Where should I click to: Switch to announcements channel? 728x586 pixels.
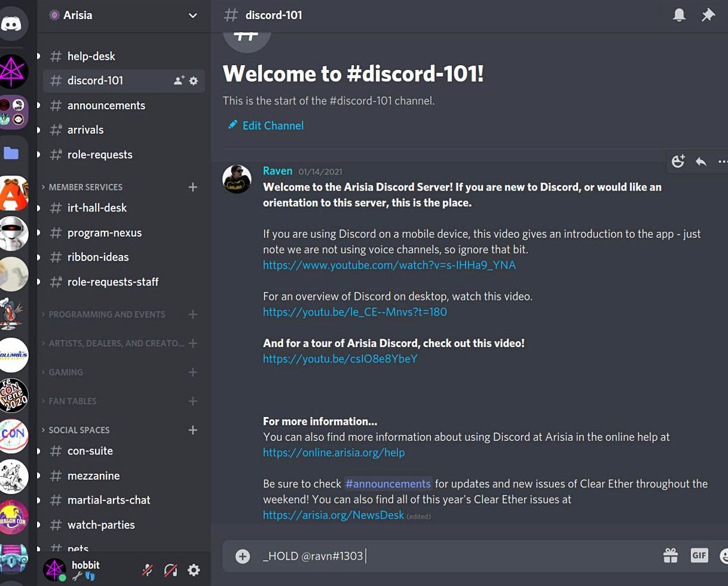tap(106, 106)
